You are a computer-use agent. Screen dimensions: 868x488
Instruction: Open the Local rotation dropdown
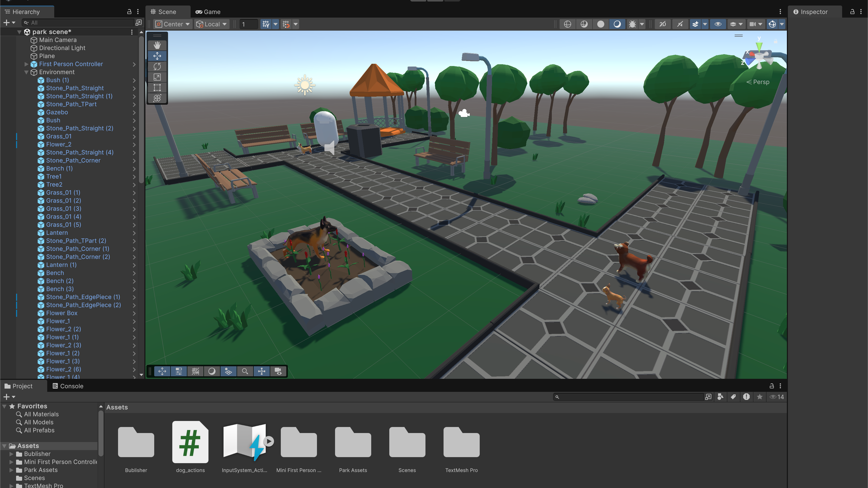click(x=212, y=24)
